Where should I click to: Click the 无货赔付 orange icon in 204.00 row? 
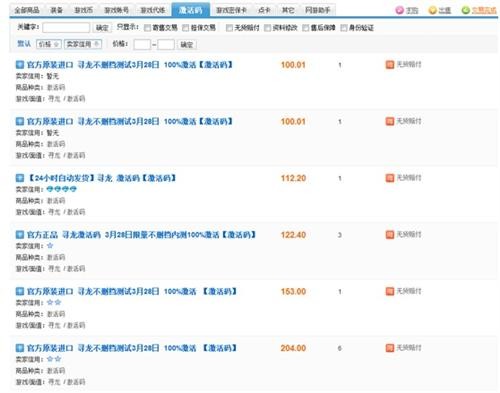pos(390,348)
